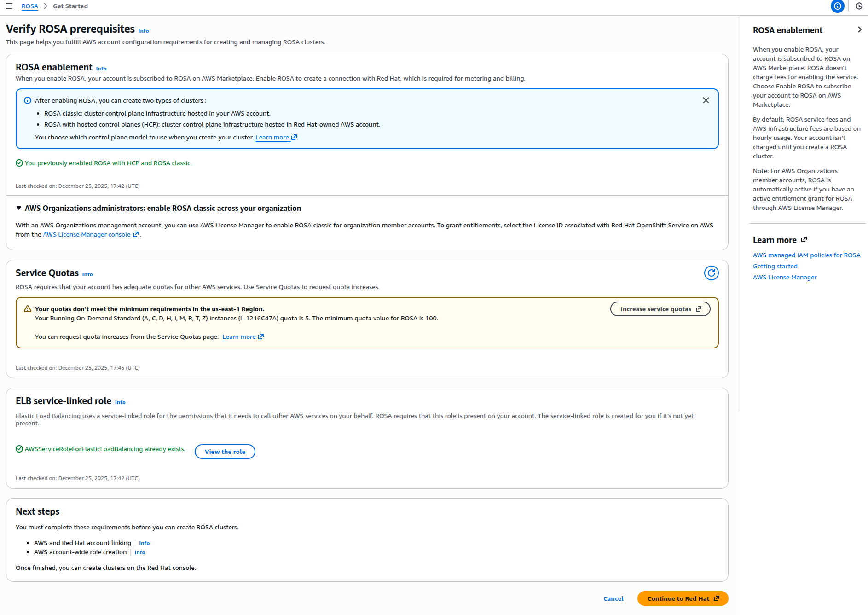Open the hamburger navigation menu
The height and width of the screenshot is (615, 868).
tap(9, 6)
